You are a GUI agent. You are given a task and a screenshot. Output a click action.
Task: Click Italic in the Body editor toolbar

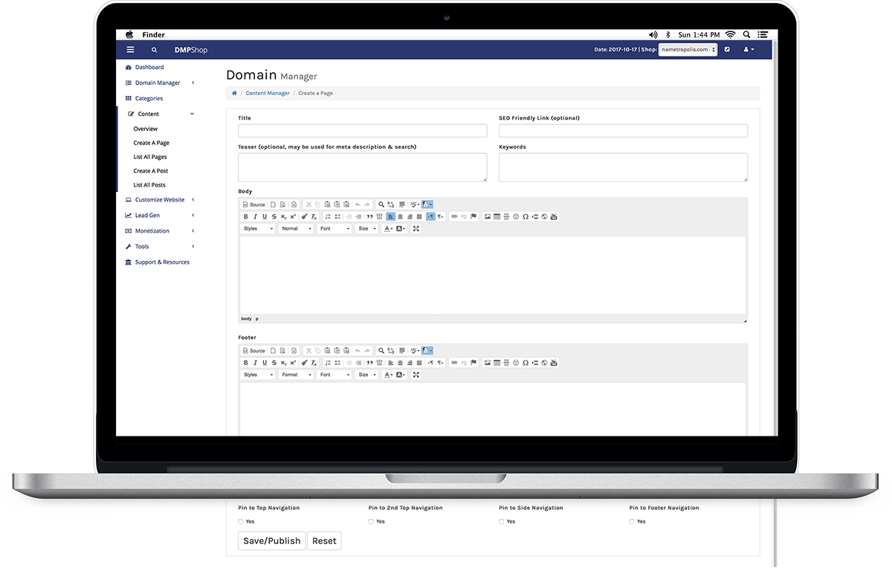pyautogui.click(x=255, y=217)
